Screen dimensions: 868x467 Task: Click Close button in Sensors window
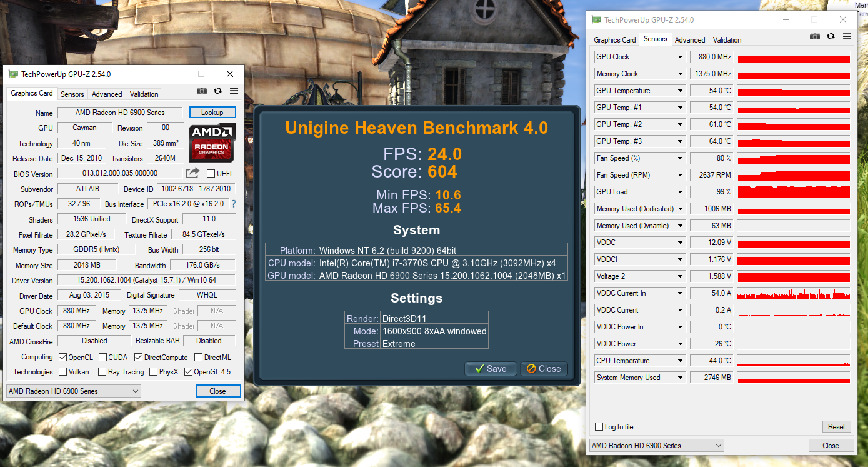click(831, 446)
